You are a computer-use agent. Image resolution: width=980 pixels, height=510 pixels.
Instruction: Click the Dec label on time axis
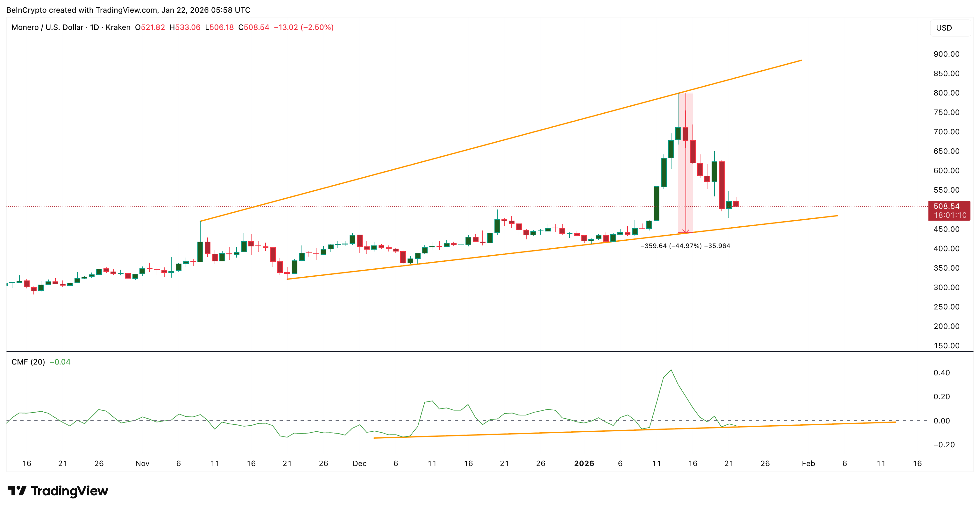click(359, 463)
